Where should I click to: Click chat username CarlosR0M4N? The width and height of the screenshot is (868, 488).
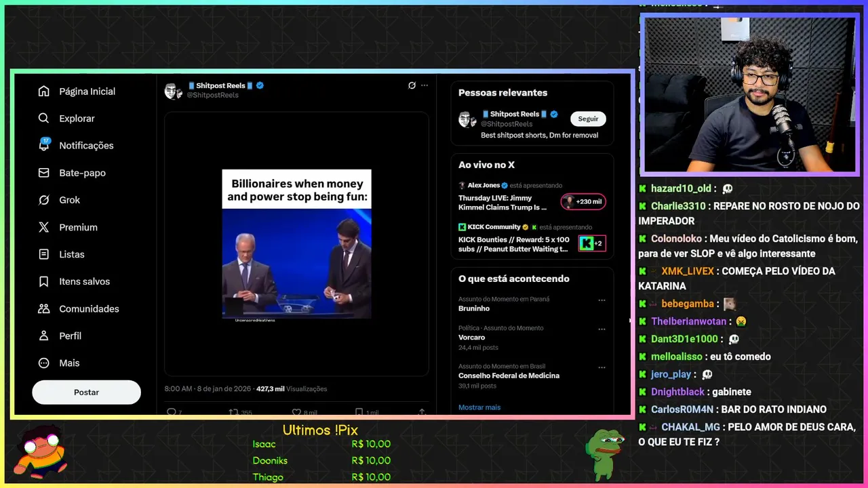pos(682,409)
